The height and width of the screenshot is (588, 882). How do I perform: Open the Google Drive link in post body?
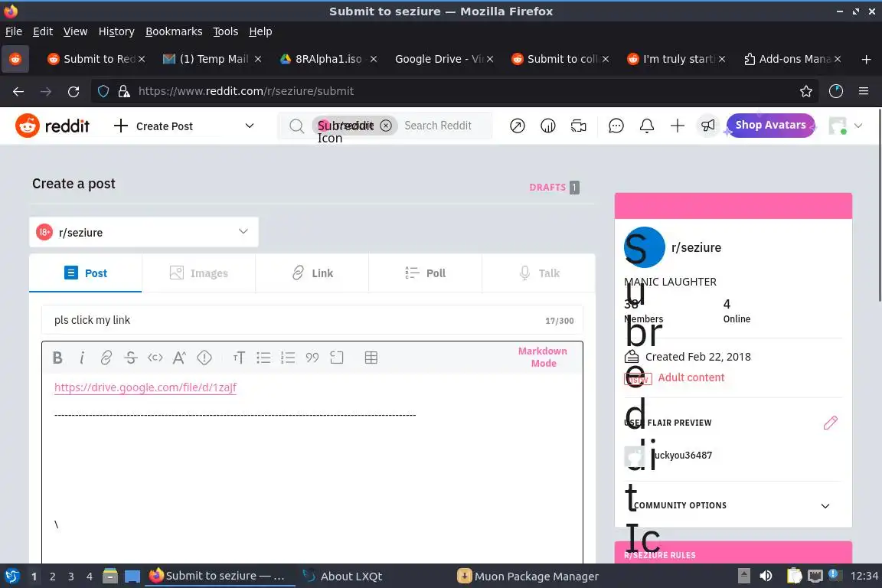(x=145, y=387)
